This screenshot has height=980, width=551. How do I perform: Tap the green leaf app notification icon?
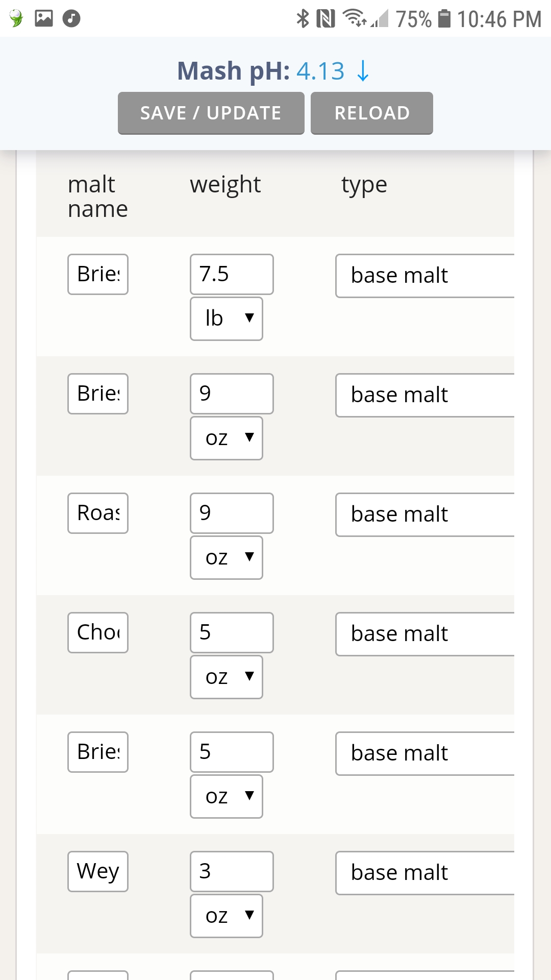tap(16, 19)
